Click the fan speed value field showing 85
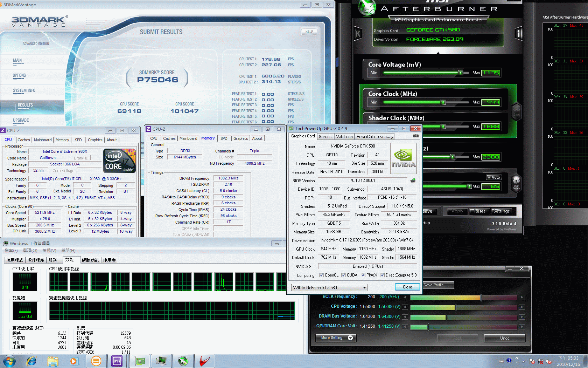The width and height of the screenshot is (588, 368). (491, 186)
